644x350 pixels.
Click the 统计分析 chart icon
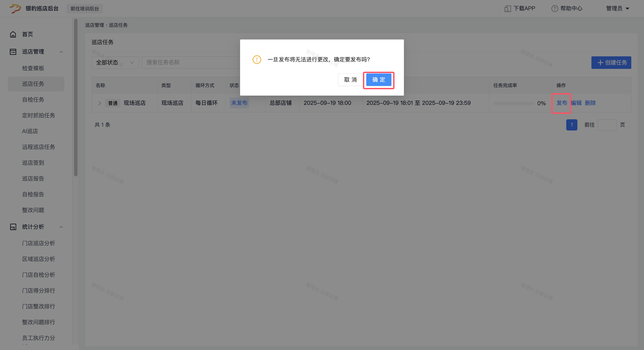[13, 227]
